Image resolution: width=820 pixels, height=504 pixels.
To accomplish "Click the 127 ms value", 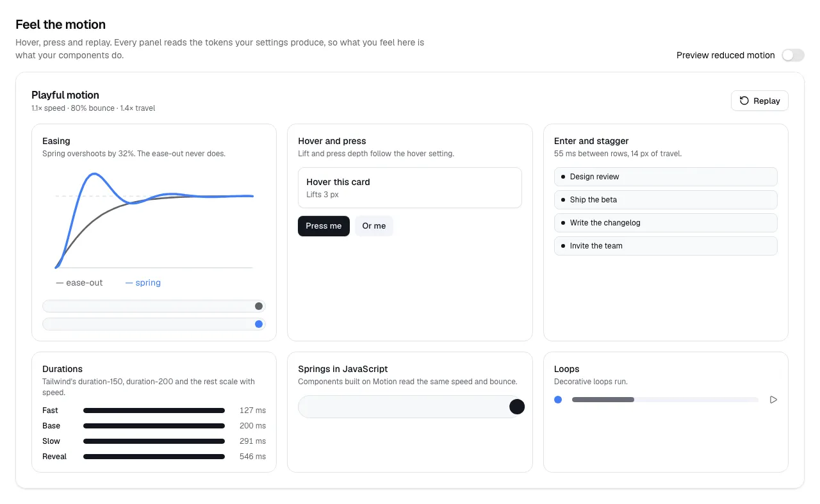I will click(x=252, y=411).
